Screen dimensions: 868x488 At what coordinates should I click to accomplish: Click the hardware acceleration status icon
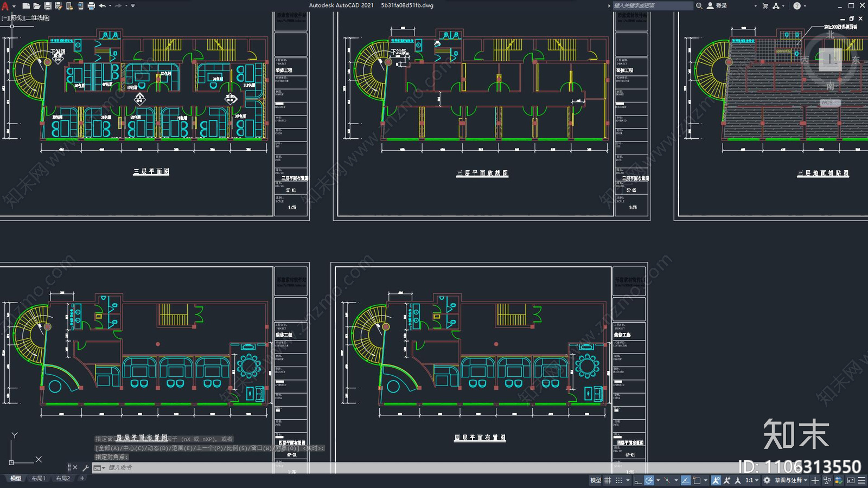tap(838, 480)
